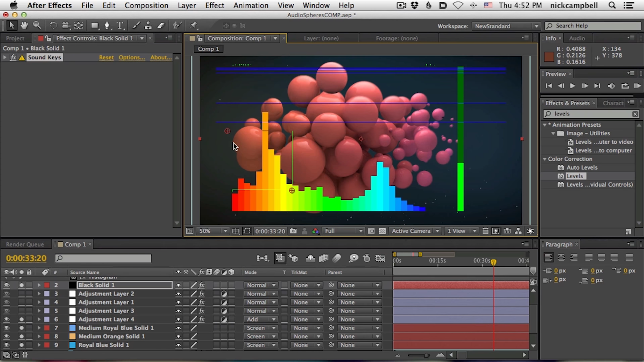Open the Composition menu in the menu bar
The width and height of the screenshot is (644, 362).
coord(146,5)
